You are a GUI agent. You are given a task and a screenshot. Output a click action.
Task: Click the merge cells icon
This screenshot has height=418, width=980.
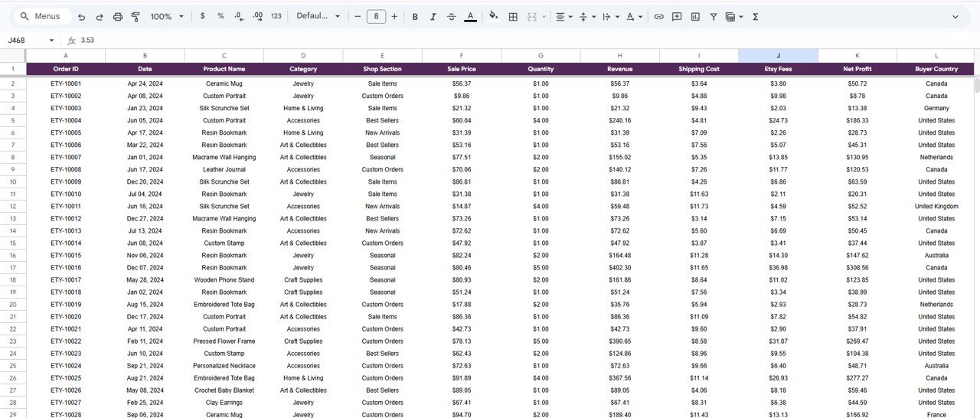[x=532, y=16]
